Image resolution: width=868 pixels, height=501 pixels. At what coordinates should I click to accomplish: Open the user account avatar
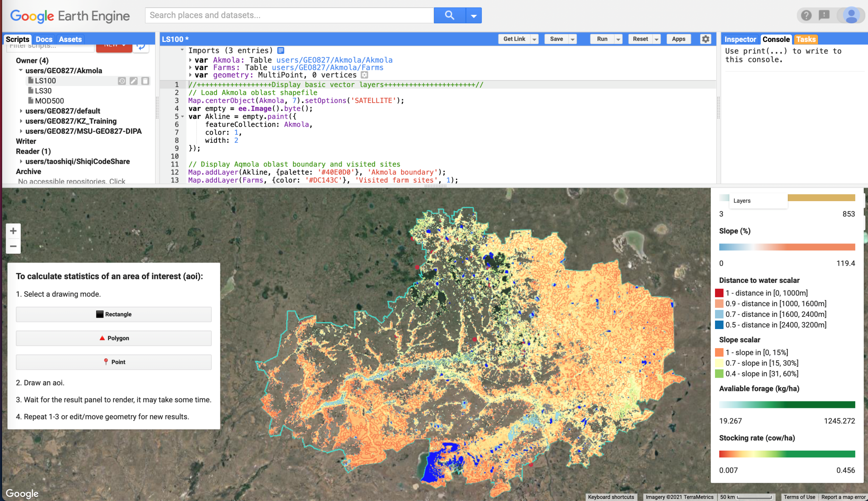click(x=851, y=15)
